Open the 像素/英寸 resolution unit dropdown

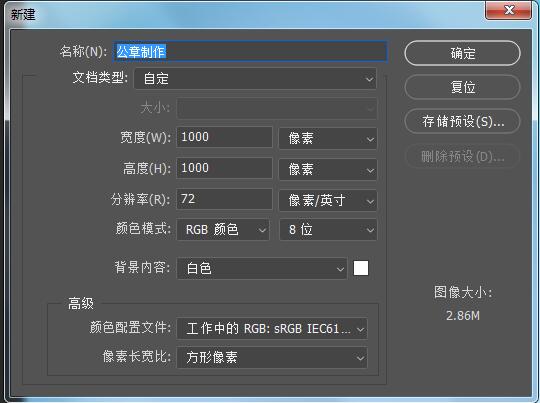point(328,200)
